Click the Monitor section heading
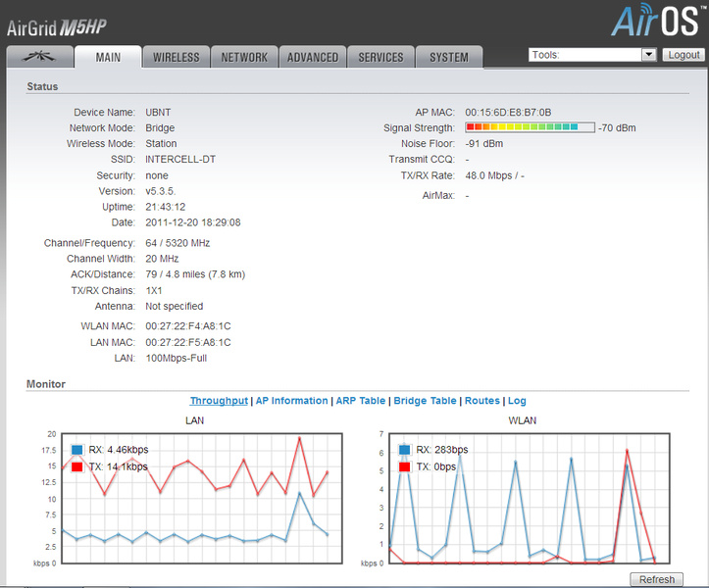Image resolution: width=709 pixels, height=588 pixels. [x=46, y=384]
